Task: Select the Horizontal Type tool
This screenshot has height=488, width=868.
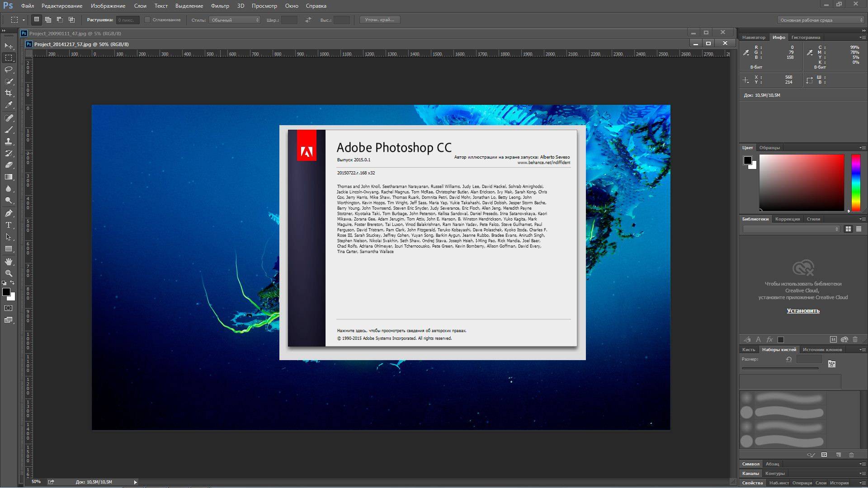Action: 9,225
